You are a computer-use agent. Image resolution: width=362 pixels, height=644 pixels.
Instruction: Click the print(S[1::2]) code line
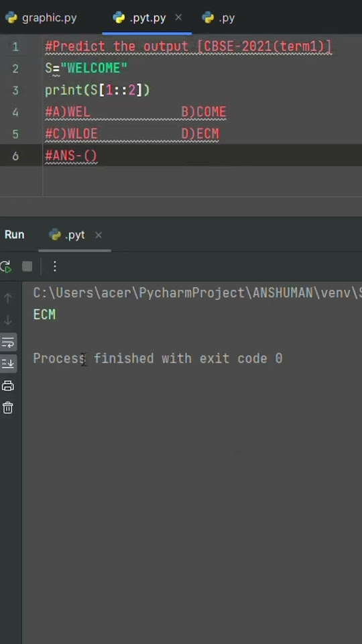(98, 91)
